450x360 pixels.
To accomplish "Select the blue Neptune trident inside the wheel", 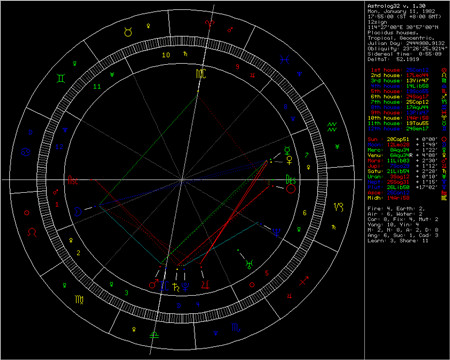I will click(x=276, y=232).
